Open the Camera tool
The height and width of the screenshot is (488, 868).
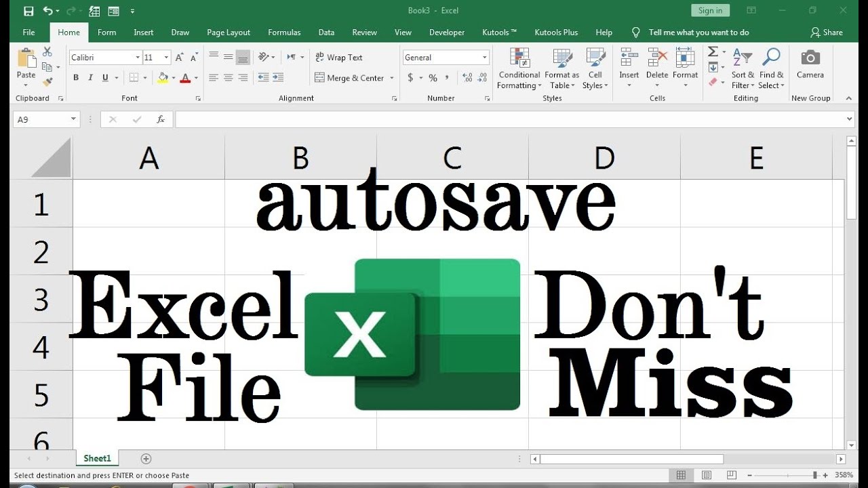pos(810,64)
